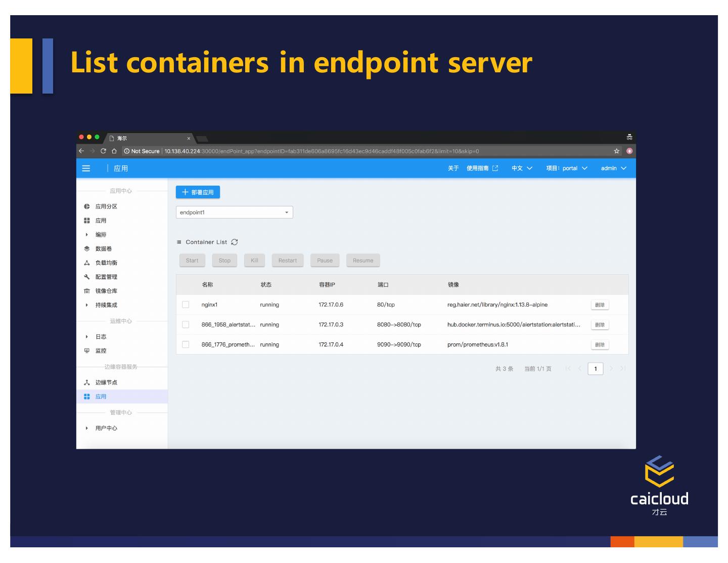Click the 应用分区 pie chart icon

87,206
